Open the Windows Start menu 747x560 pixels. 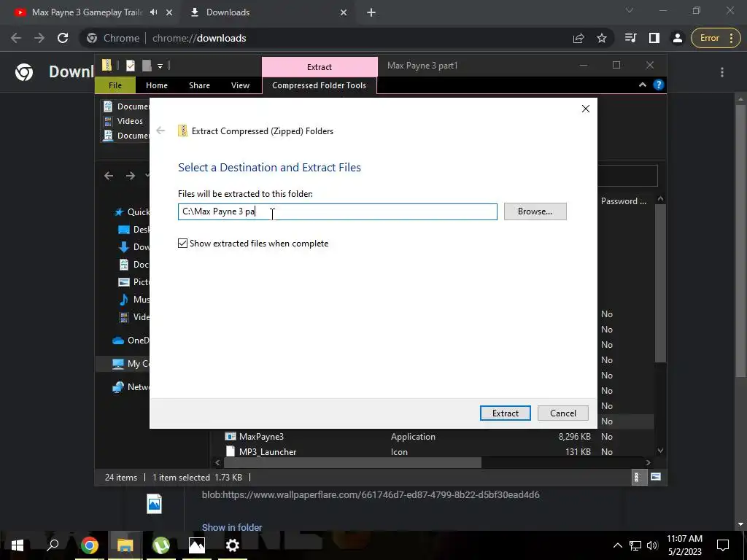tap(18, 545)
